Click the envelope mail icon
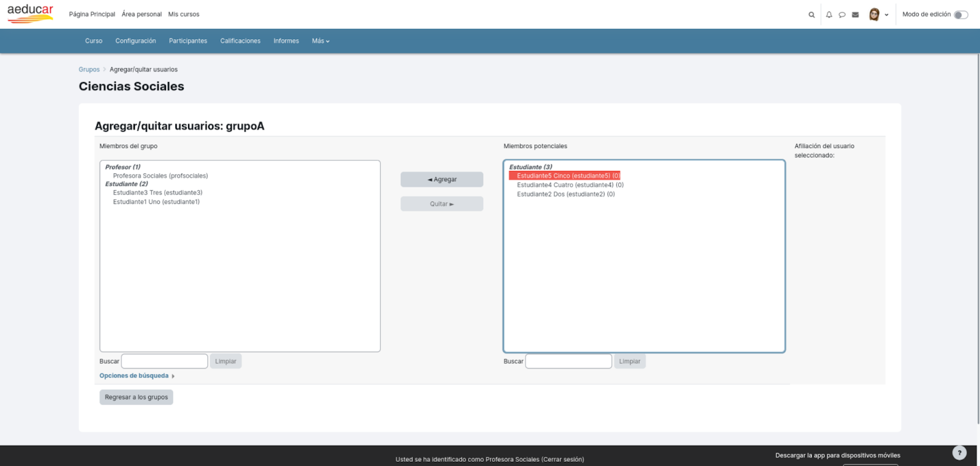This screenshot has width=980, height=466. pos(855,15)
